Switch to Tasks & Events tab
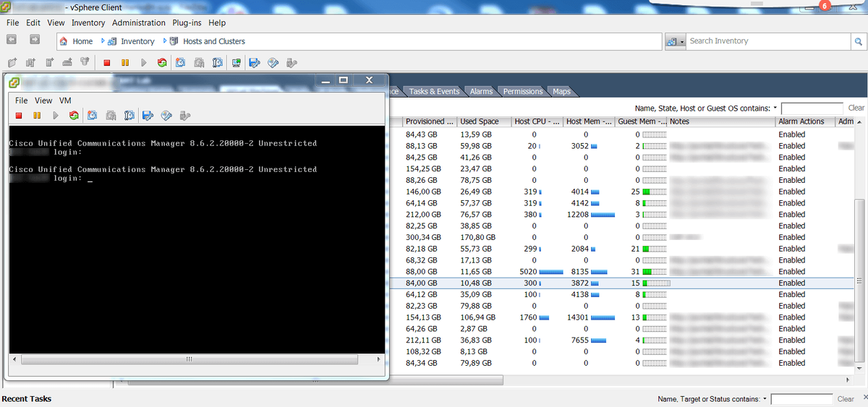Viewport: 868px width, 407px height. coord(434,92)
